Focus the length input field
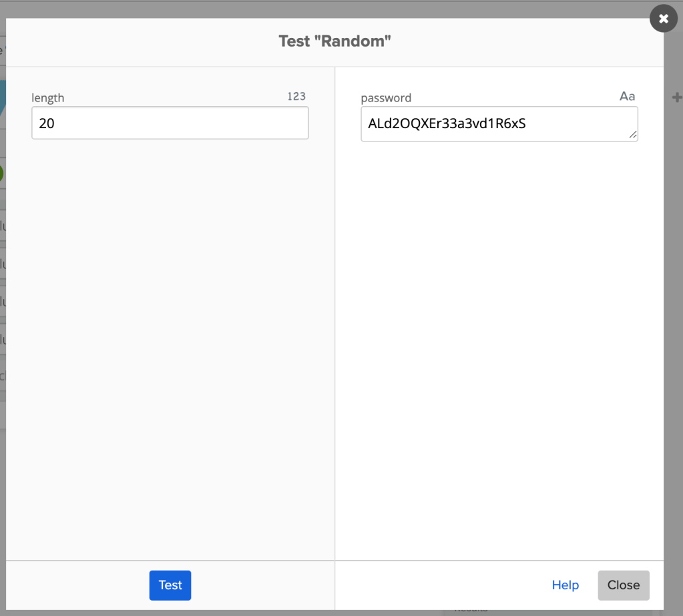The height and width of the screenshot is (616, 683). (170, 123)
